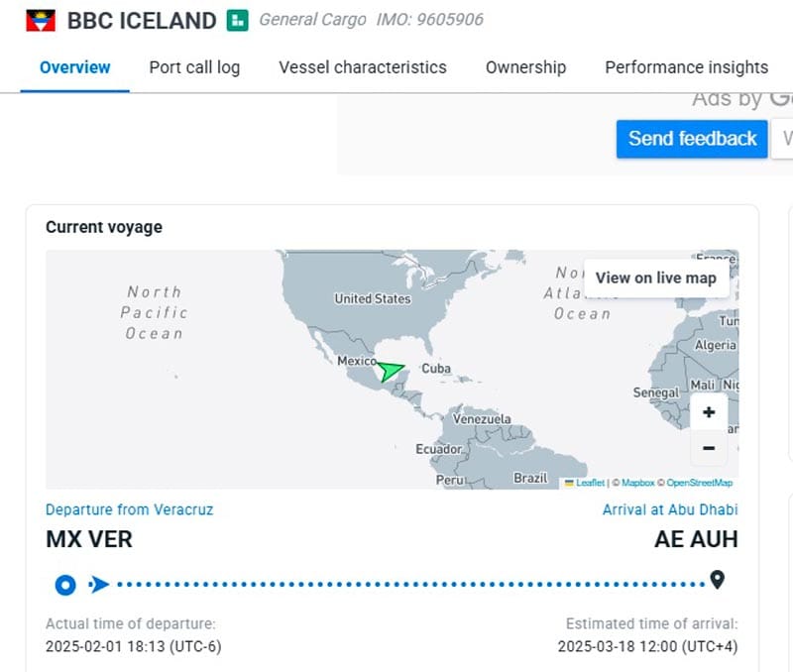Open the Vessel characteristics tab
This screenshot has width=793, height=672.
363,67
